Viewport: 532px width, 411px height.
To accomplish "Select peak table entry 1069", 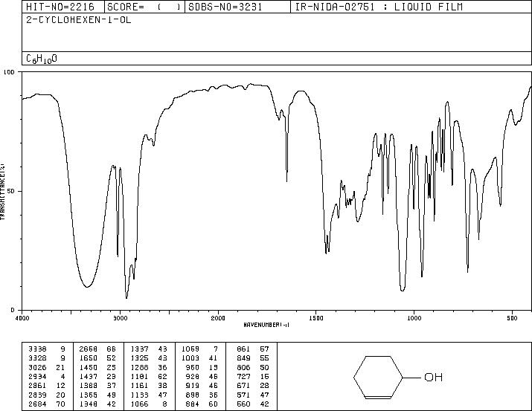I will coord(190,349).
